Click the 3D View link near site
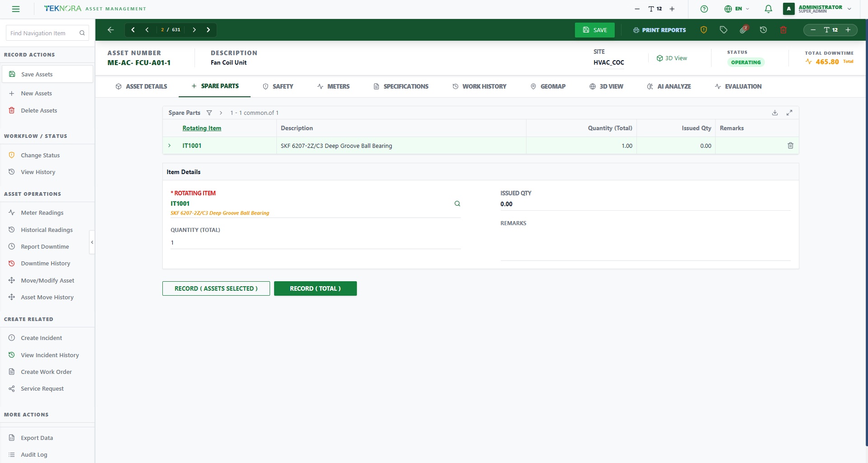The width and height of the screenshot is (868, 463). pos(672,58)
